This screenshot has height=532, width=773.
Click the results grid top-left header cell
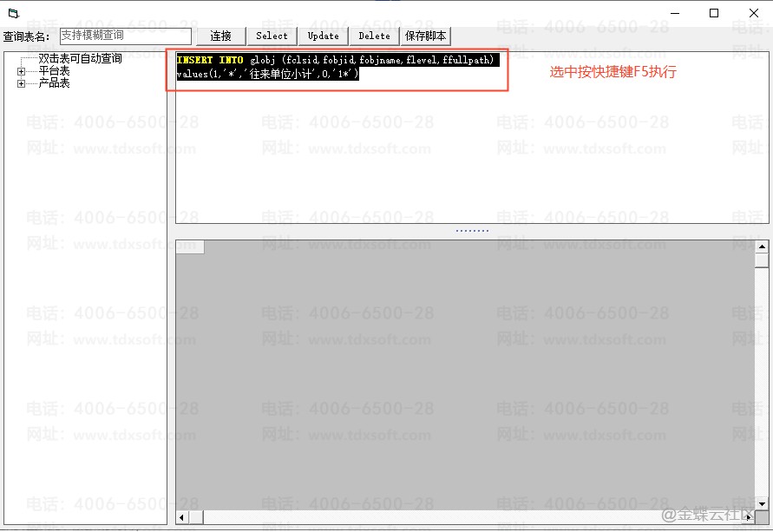pos(190,246)
